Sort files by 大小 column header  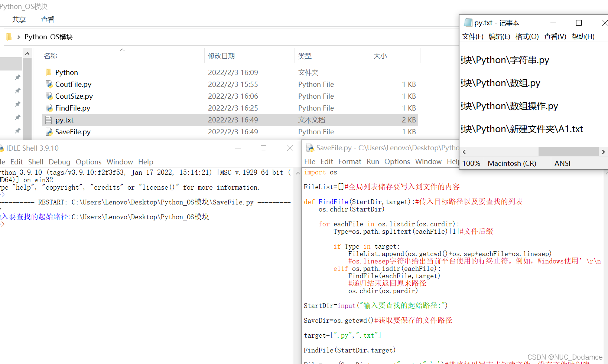point(380,56)
